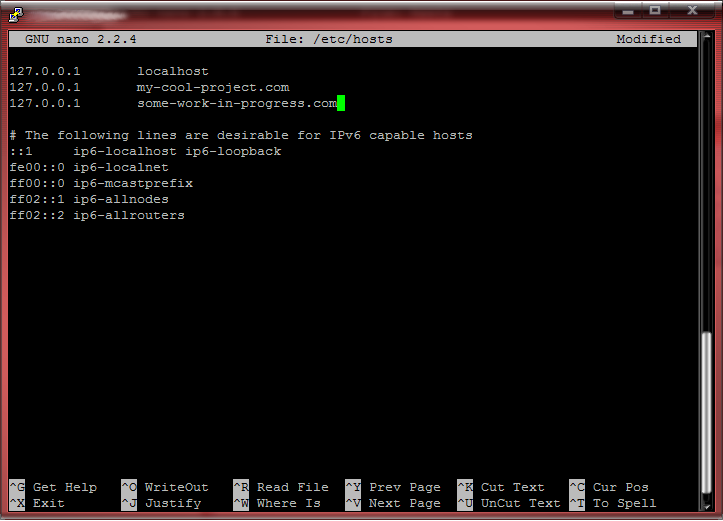The image size is (723, 521).
Task: Click the scrollbar down arrow
Action: [x=708, y=504]
